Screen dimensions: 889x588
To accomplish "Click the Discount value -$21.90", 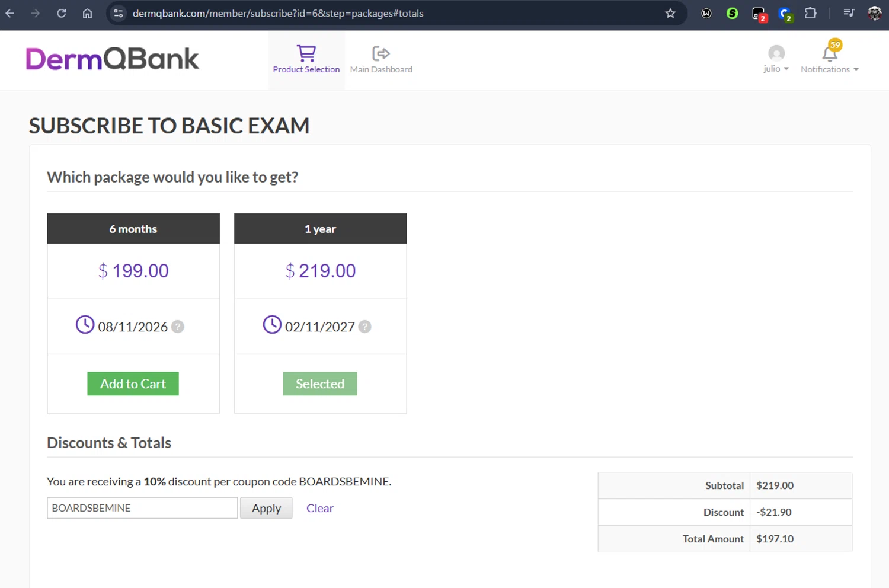I will click(x=774, y=512).
